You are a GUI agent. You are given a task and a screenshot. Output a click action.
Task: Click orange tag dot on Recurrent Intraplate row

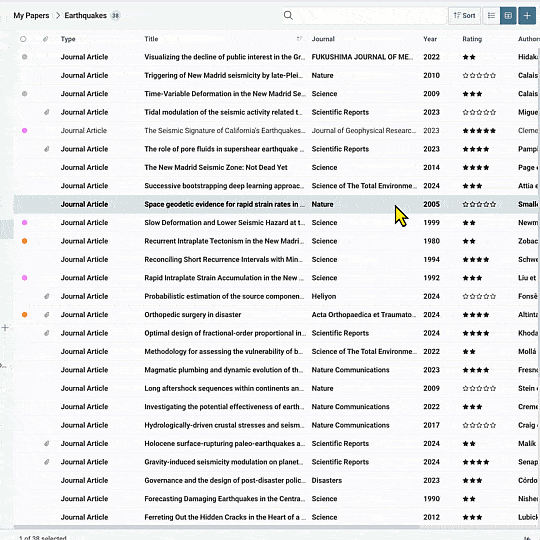(x=24, y=241)
